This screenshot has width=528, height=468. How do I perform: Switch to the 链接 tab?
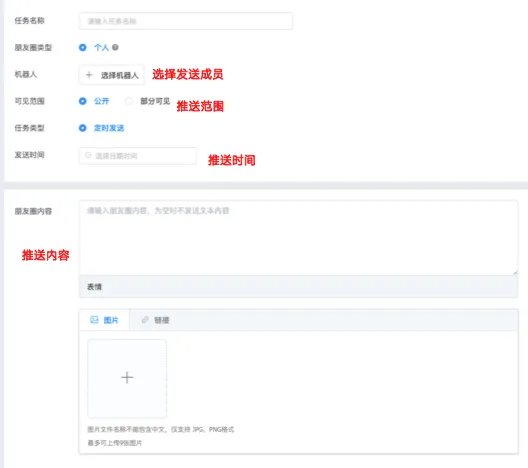pos(155,320)
